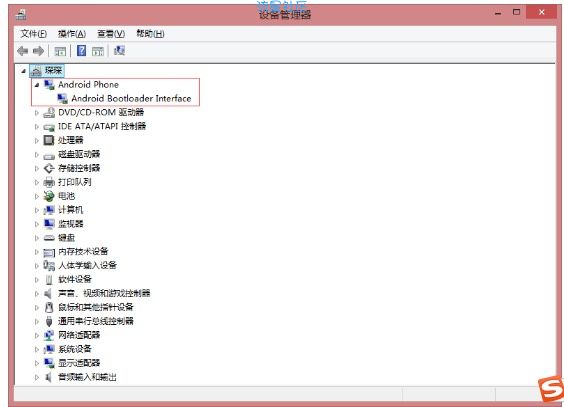Collapse the root computer node
Image resolution: width=564 pixels, height=407 pixels.
click(x=23, y=71)
